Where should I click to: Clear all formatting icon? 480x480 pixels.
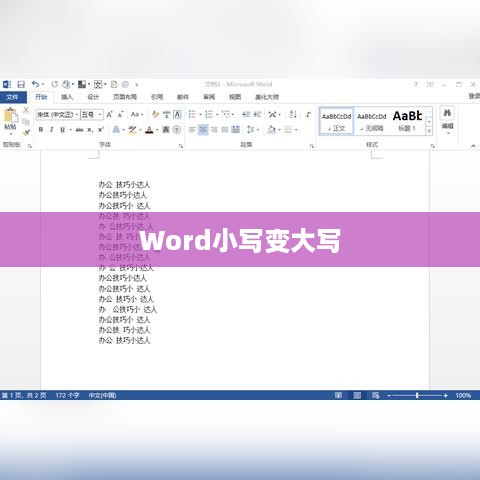point(155,115)
